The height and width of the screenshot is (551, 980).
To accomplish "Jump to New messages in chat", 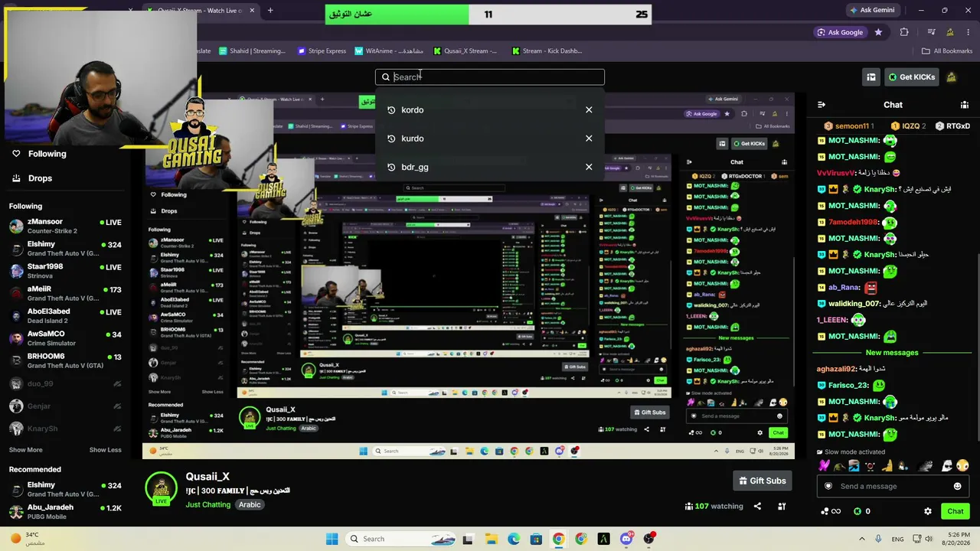I will coord(891,353).
